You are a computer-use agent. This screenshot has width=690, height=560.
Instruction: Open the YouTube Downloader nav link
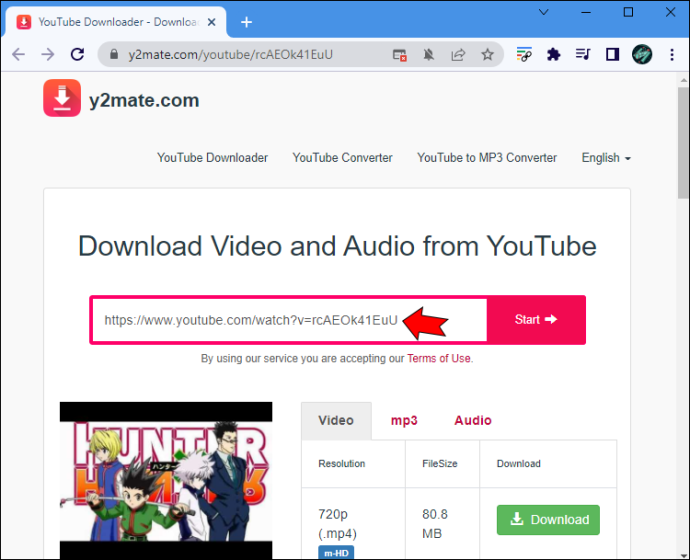pyautogui.click(x=213, y=157)
